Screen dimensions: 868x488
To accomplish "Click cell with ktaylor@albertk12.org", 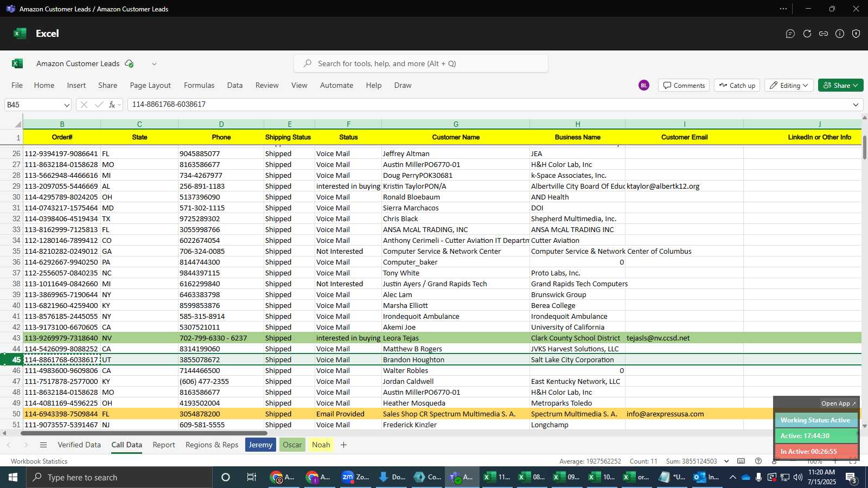I will pos(684,186).
